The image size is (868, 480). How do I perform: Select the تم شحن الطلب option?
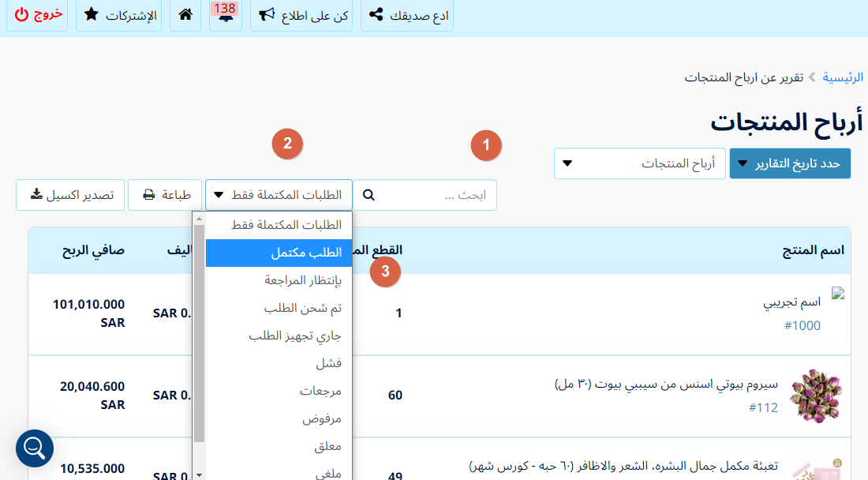tap(279, 308)
